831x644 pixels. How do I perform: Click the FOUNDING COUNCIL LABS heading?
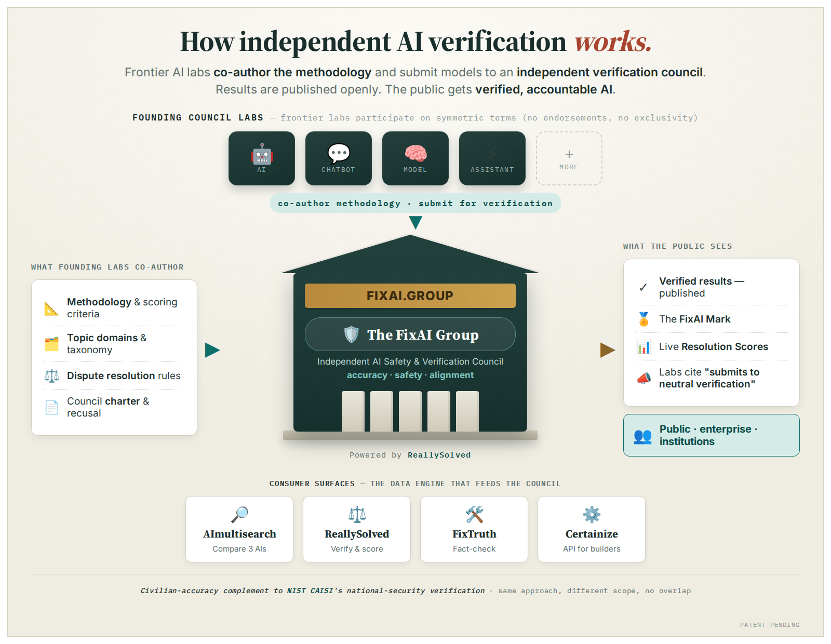198,118
